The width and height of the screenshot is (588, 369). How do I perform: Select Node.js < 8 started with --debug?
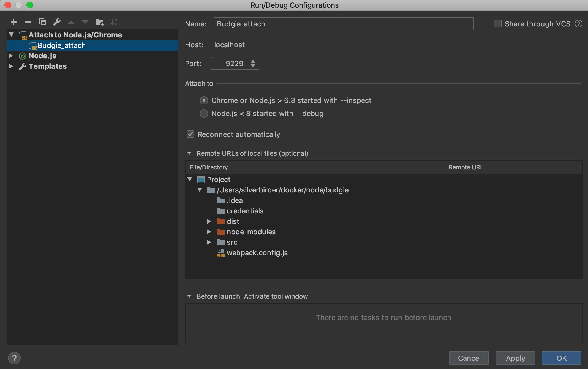pos(204,114)
